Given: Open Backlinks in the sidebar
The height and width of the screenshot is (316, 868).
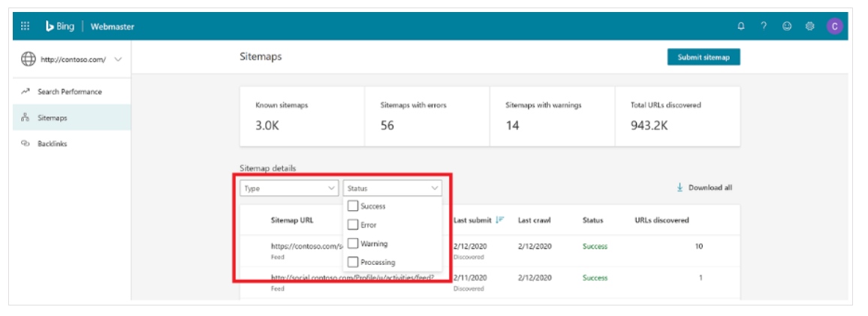Looking at the screenshot, I should (72, 143).
